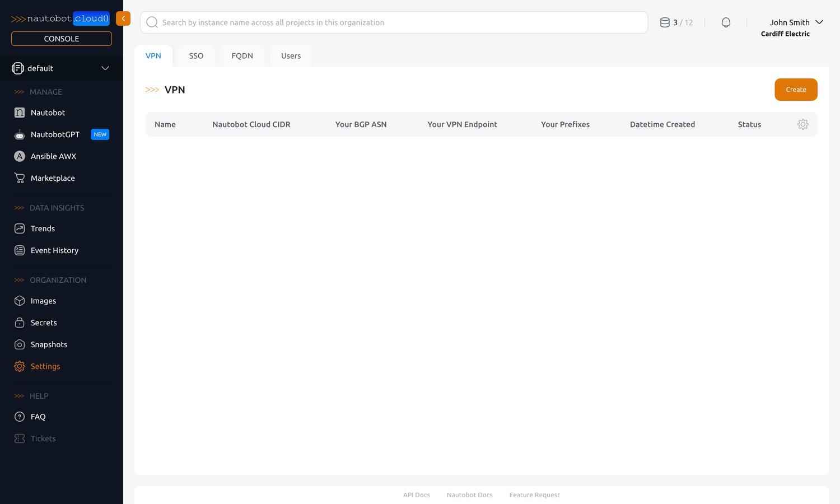This screenshot has height=504, width=840.
Task: Open the notifications bell
Action: pos(726,22)
